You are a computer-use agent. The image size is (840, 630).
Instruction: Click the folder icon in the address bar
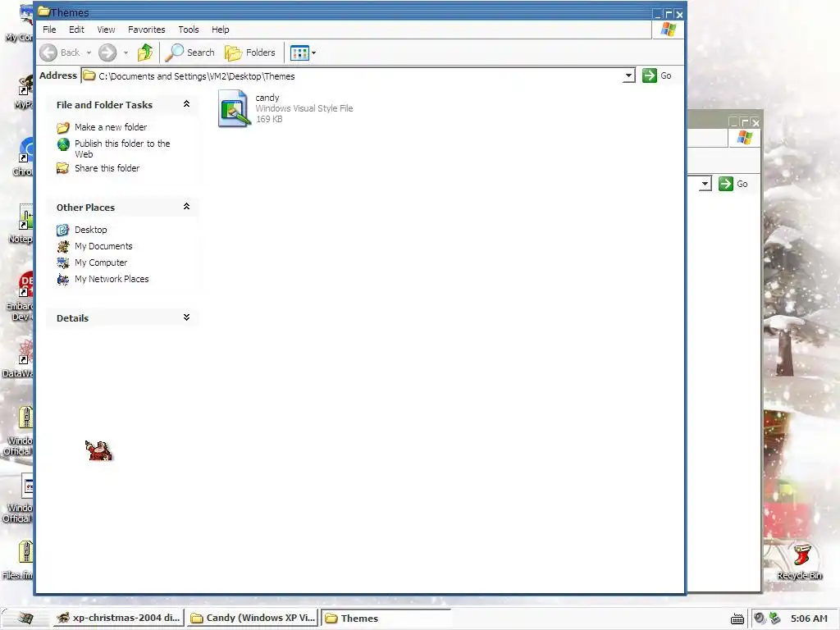(89, 76)
